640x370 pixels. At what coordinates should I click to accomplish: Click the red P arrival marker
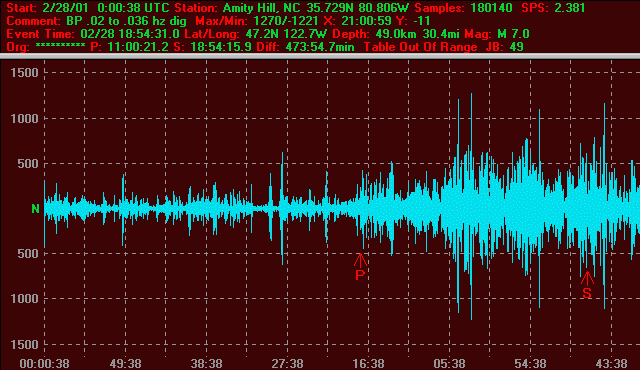[x=360, y=267]
